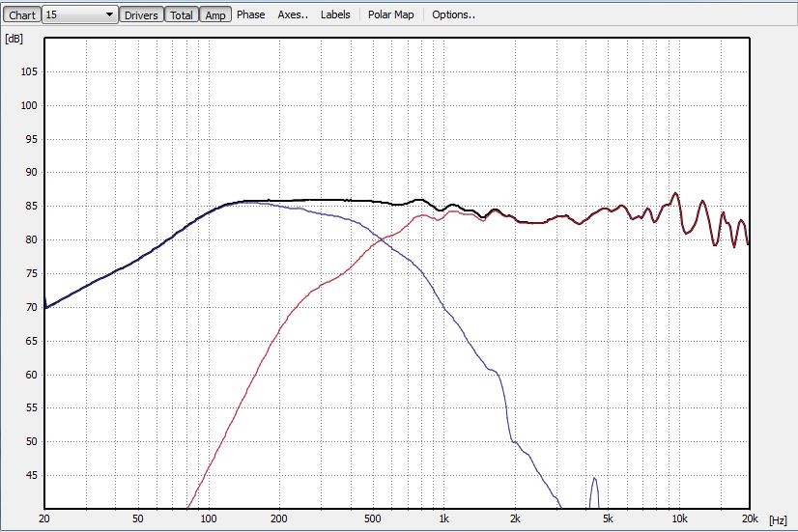Click the 1k frequency axis label

[443, 519]
